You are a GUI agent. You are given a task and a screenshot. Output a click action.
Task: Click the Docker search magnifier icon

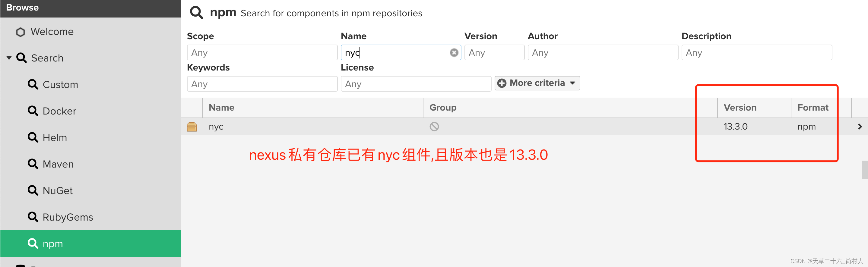tap(33, 111)
